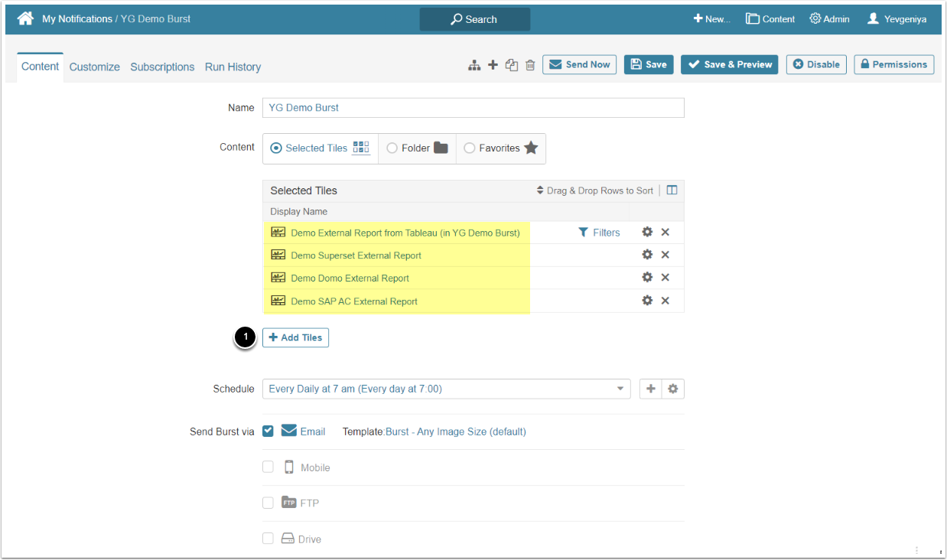The height and width of the screenshot is (560, 947).
Task: Remove Demo SAP AC External Report tile
Action: [x=666, y=301]
